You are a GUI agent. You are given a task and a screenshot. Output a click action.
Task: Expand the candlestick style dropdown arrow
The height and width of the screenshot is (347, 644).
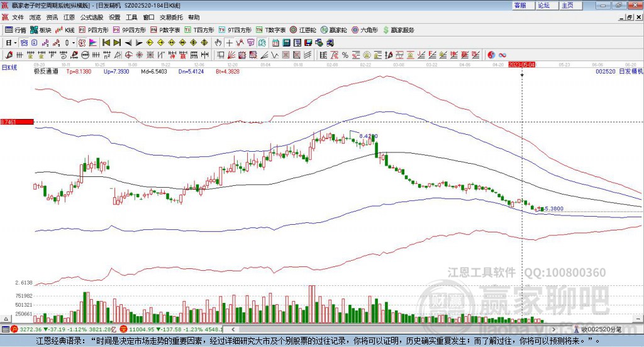[x=73, y=43]
